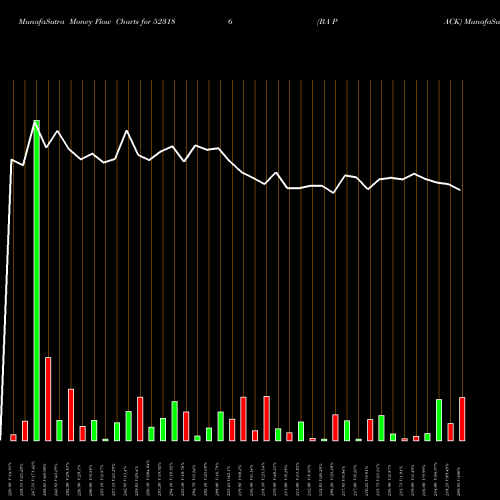This screenshot has width=500, height=500.
Task: Click the tallest red money flow bar
Action: click(x=48, y=399)
